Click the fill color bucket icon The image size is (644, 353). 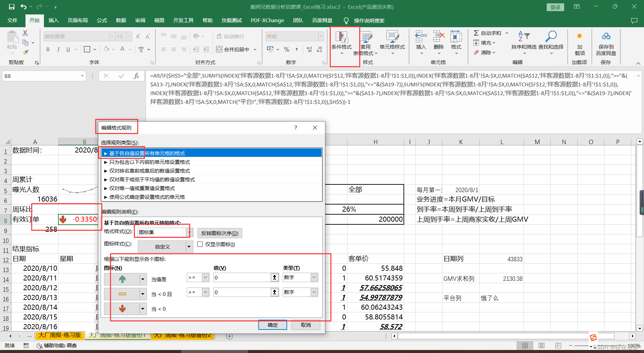point(106,49)
